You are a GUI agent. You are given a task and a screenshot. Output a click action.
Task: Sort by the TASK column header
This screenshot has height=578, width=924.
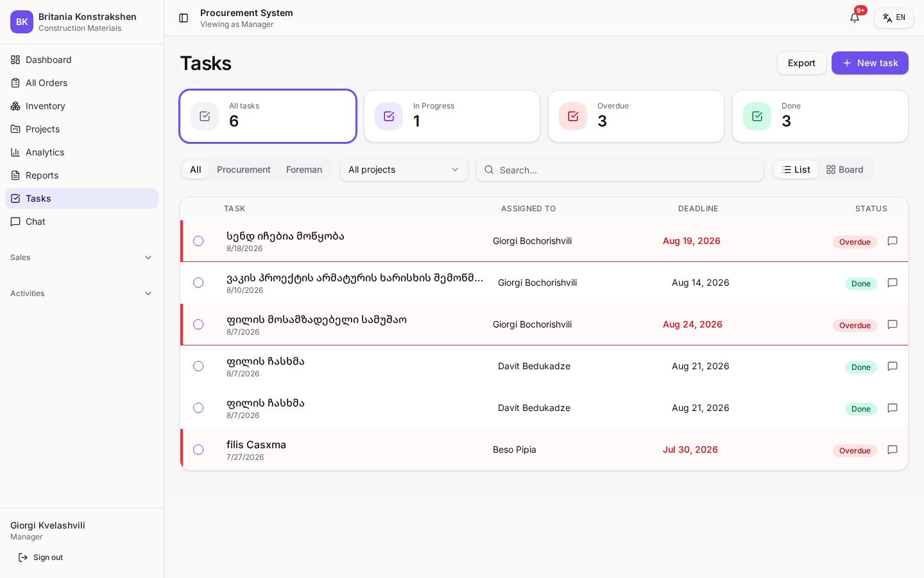[x=235, y=209]
